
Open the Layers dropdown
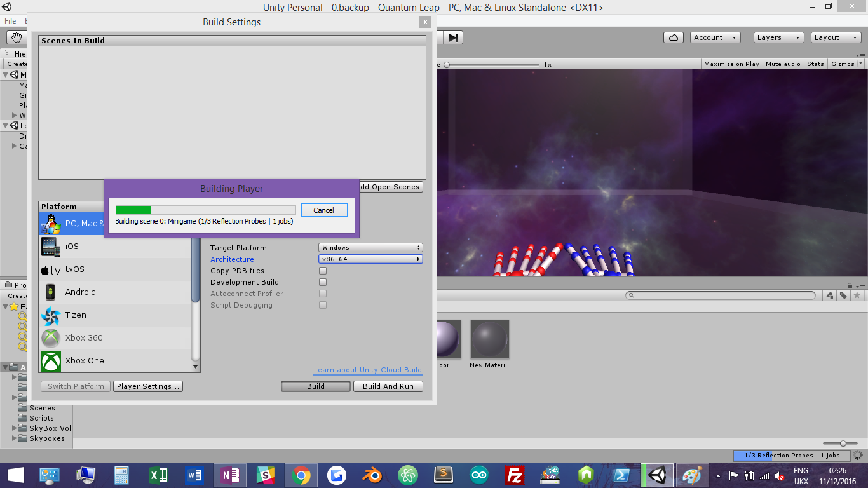pyautogui.click(x=779, y=37)
